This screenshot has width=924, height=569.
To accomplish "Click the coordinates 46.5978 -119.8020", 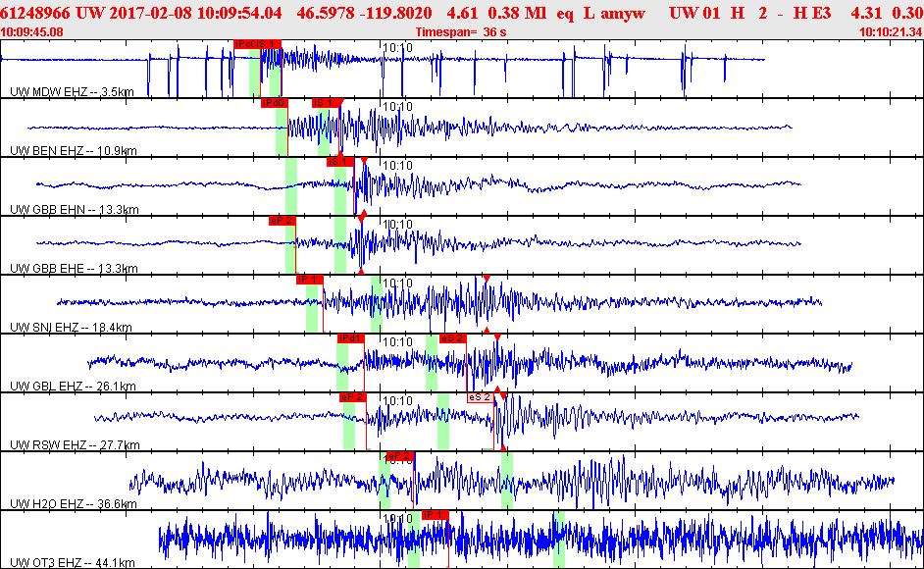I will (364, 13).
